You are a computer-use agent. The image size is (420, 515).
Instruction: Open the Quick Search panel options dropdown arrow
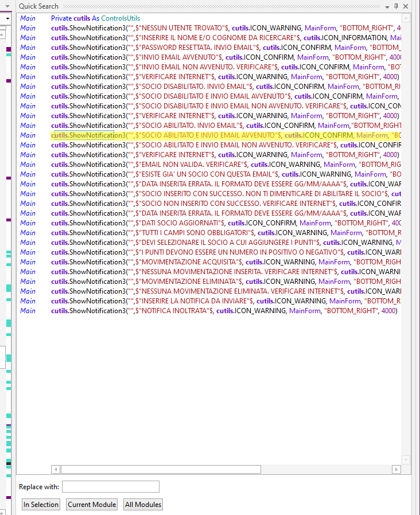click(387, 6)
